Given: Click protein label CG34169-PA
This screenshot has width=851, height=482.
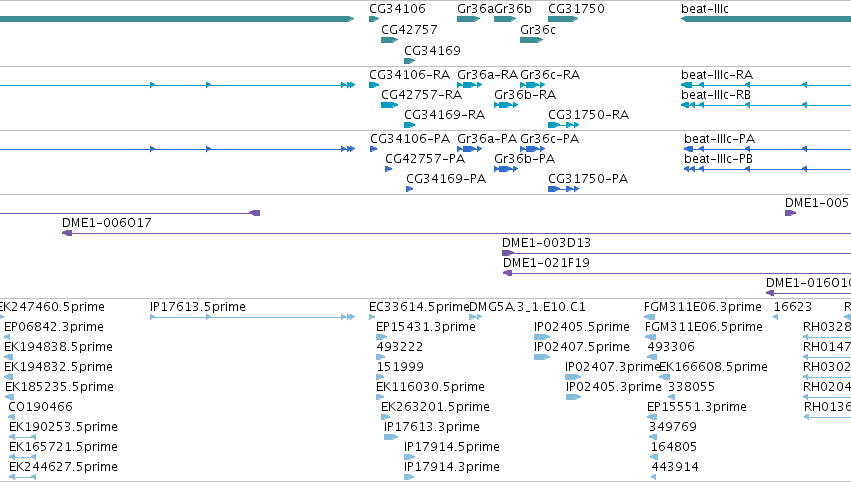Looking at the screenshot, I should pyautogui.click(x=446, y=179).
